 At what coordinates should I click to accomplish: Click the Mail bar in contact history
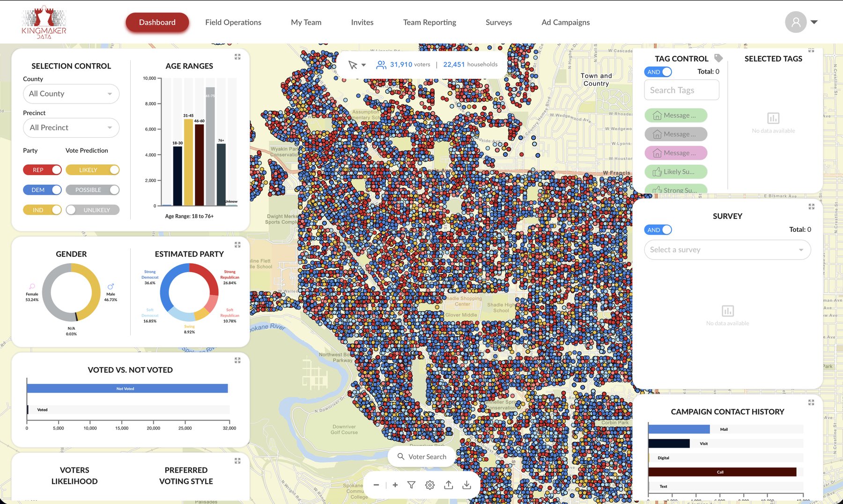679,429
